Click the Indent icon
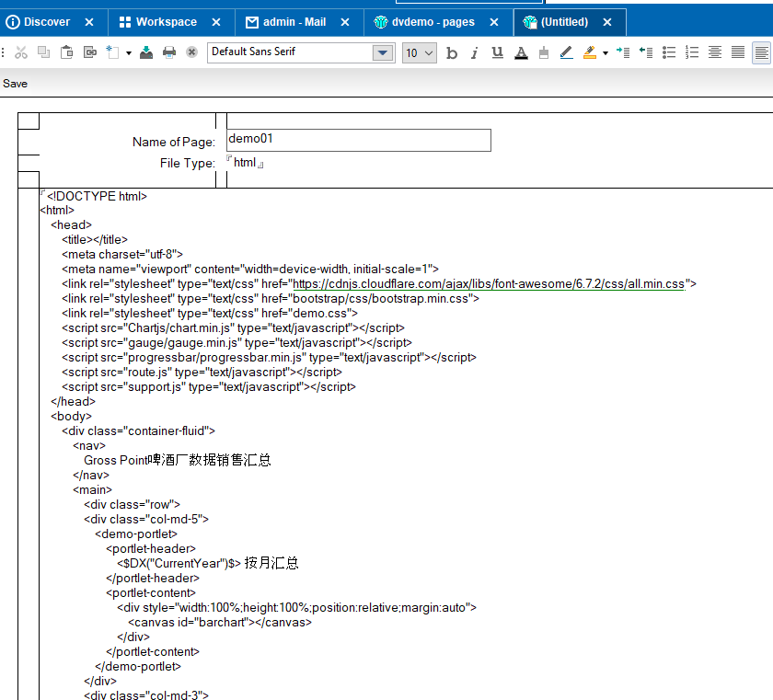 [x=623, y=52]
